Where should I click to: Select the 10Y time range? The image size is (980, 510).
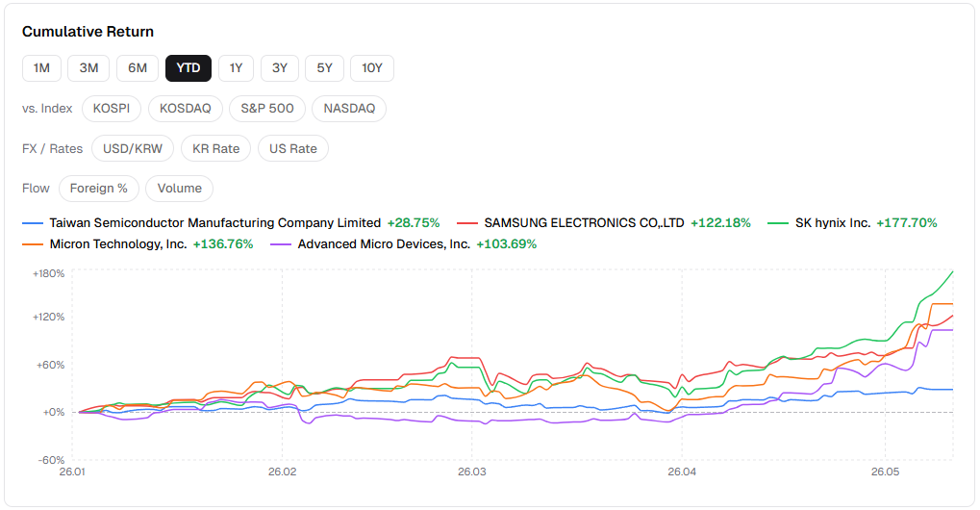pyautogui.click(x=372, y=68)
